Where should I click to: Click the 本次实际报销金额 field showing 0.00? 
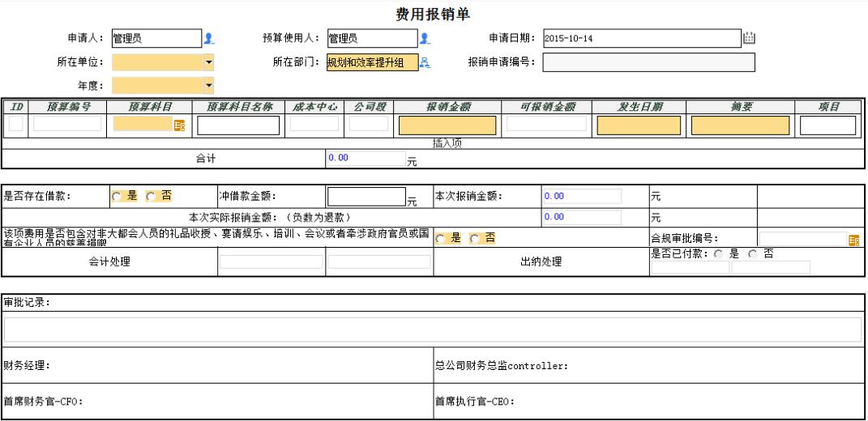pos(583,217)
